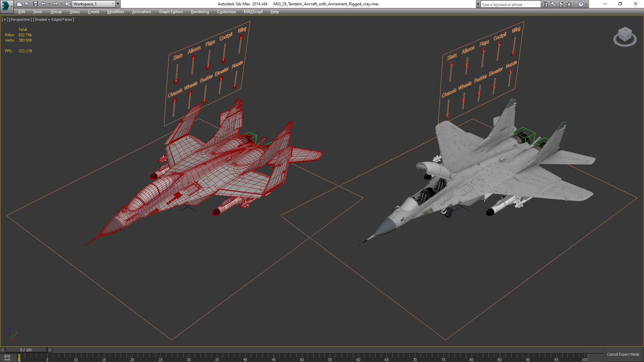Minimize the 3ds Max window

tap(605, 4)
